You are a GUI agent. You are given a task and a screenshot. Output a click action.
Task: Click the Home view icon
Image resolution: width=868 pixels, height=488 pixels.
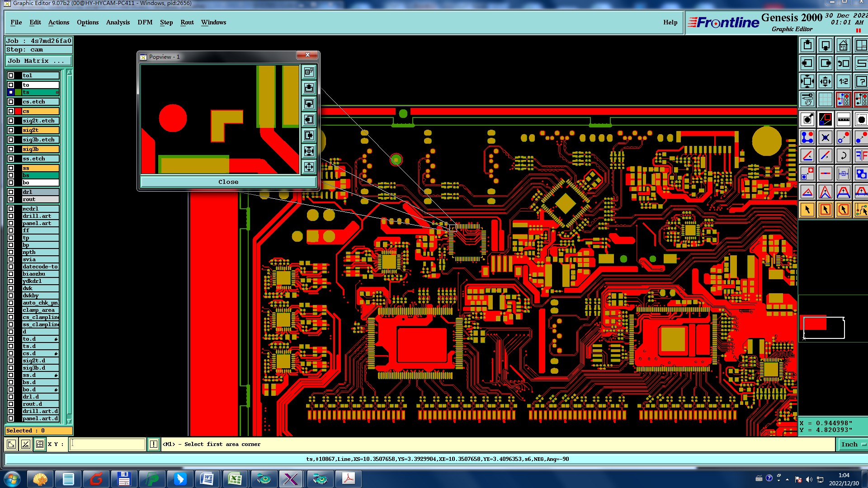843,45
